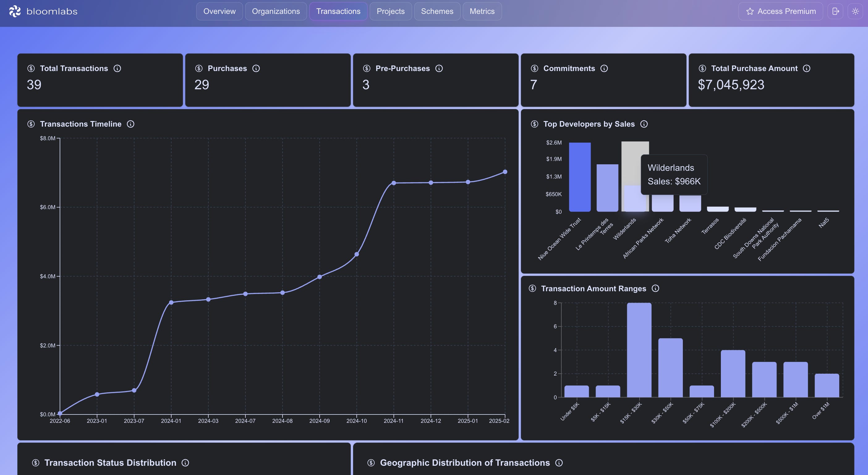Click the $15K - $30K range bar
This screenshot has height=475, width=868.
coord(639,350)
